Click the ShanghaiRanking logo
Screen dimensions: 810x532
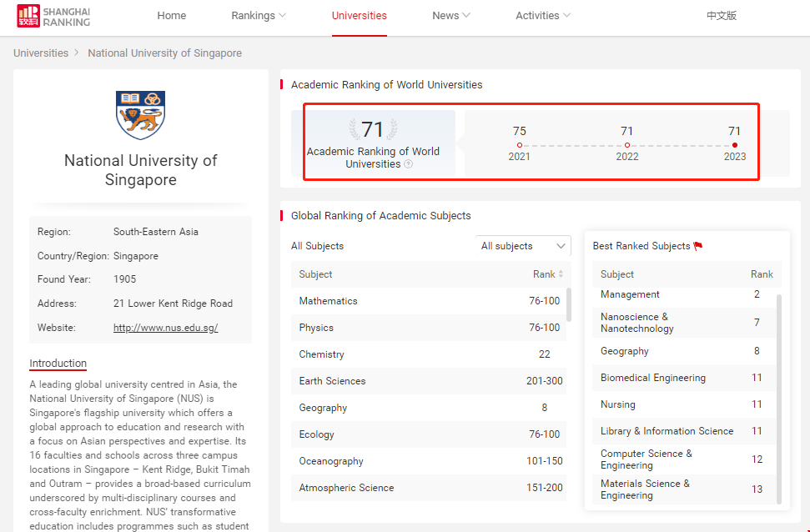pyautogui.click(x=52, y=16)
